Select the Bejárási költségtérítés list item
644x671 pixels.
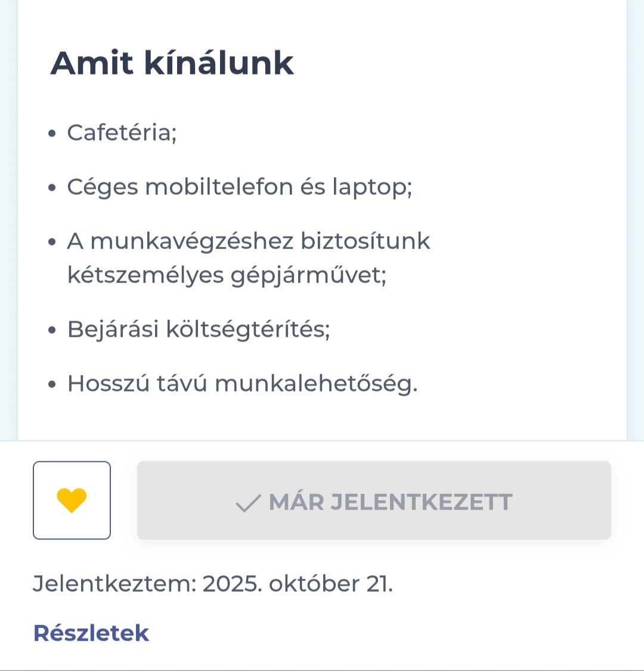199,329
